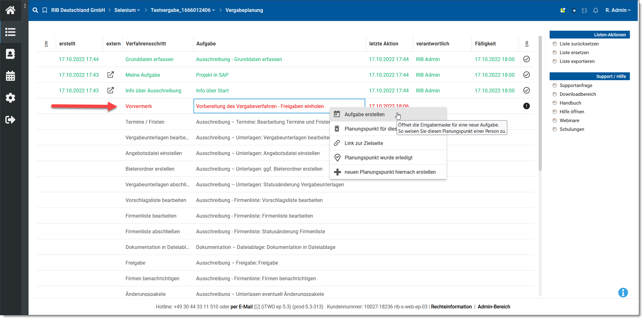Open Supportanfrage link
Viewport: 644px width, 320px height.
pos(576,85)
